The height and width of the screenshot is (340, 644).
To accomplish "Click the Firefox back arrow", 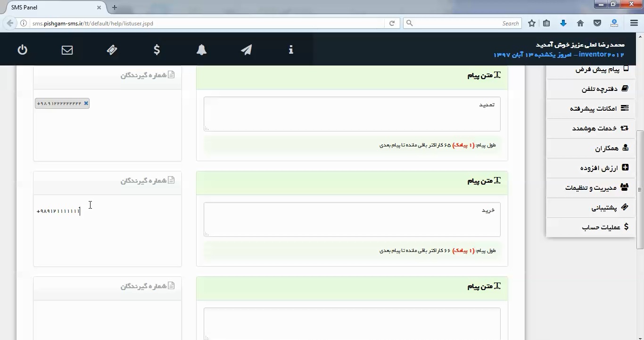I will [x=10, y=23].
